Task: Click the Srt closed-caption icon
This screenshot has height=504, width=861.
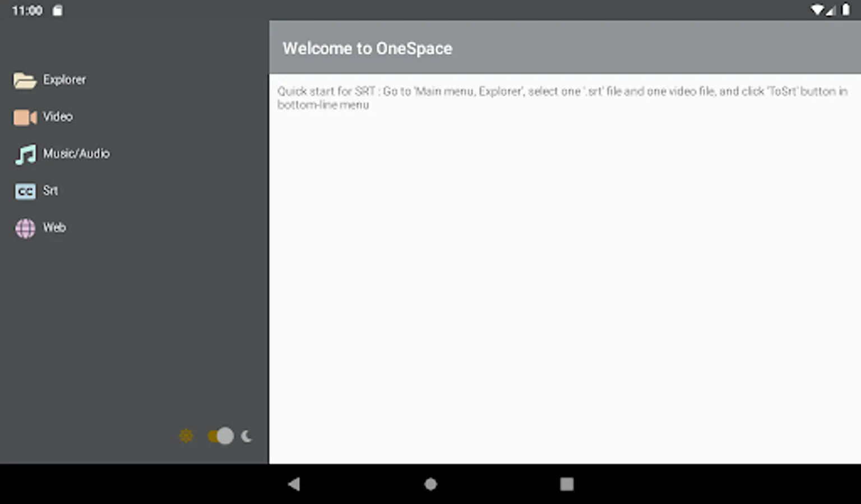Action: click(25, 191)
